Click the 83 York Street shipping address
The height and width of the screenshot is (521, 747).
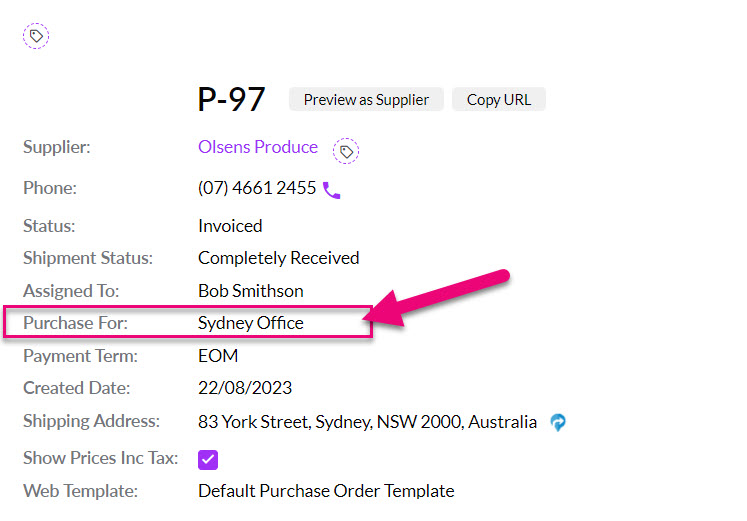click(367, 422)
